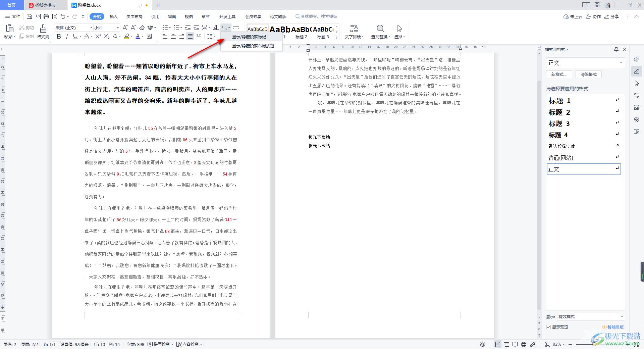Open the font size dropdown 小四
The width and height of the screenshot is (644, 349).
tap(117, 28)
